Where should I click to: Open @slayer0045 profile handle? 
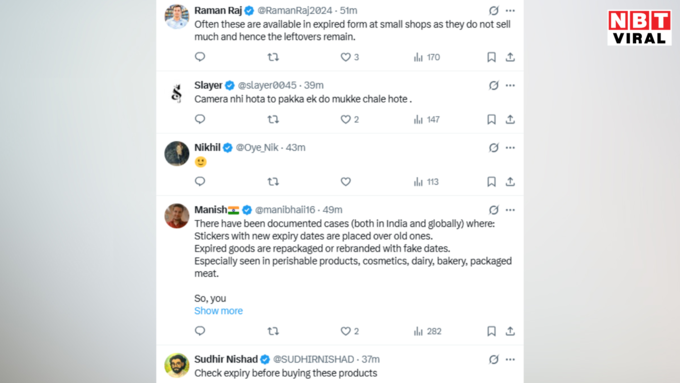tap(267, 85)
